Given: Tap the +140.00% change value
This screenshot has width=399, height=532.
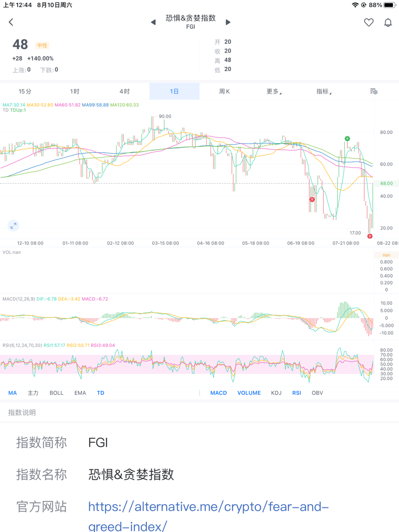Looking at the screenshot, I should click(40, 58).
